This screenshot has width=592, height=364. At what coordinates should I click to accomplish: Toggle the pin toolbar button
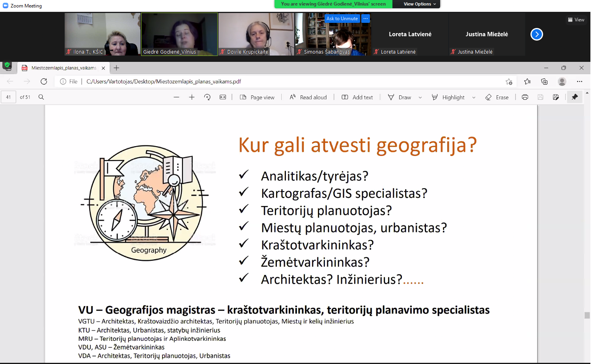point(575,97)
